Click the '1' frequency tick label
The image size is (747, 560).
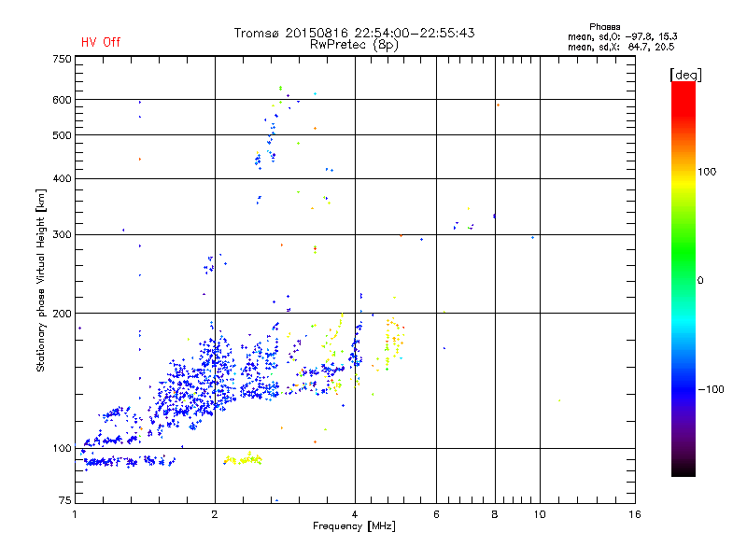pyautogui.click(x=75, y=514)
